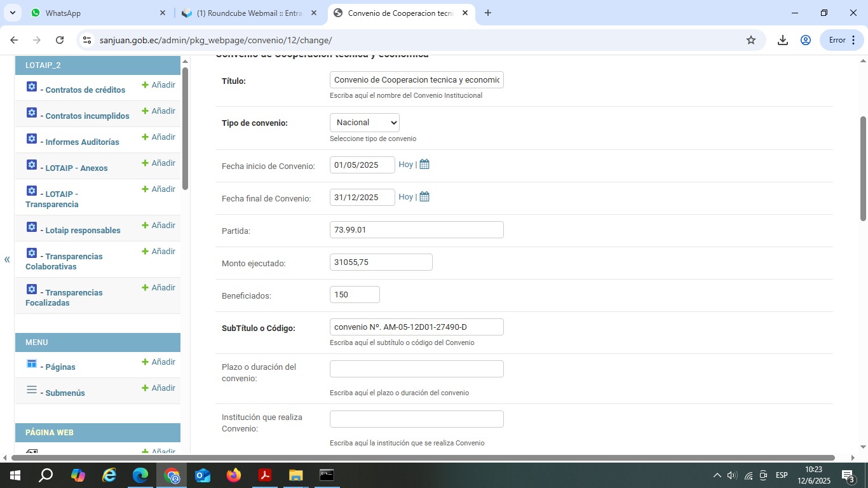Screen dimensions: 868x488
Task: Click Hoy link for Fecha inicio
Action: coord(405,165)
